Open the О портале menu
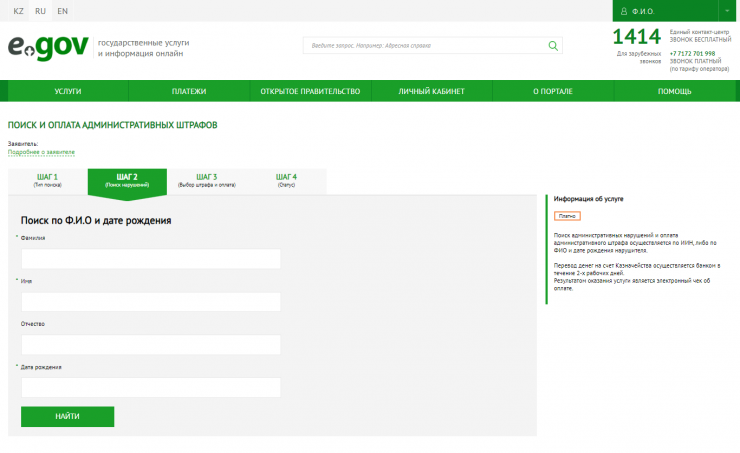Viewport: 740px width, 453px height. pyautogui.click(x=552, y=91)
